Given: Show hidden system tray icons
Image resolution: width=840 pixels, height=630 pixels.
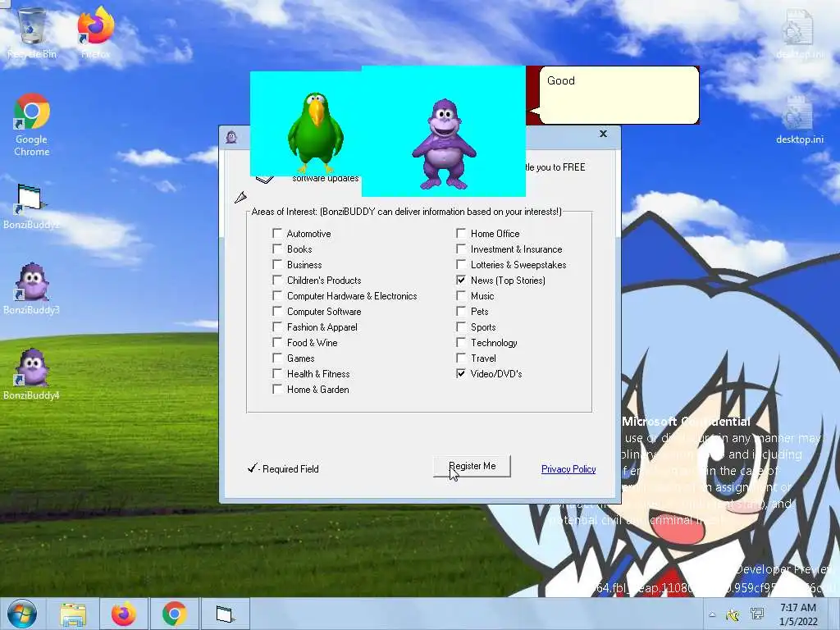Looking at the screenshot, I should 712,614.
